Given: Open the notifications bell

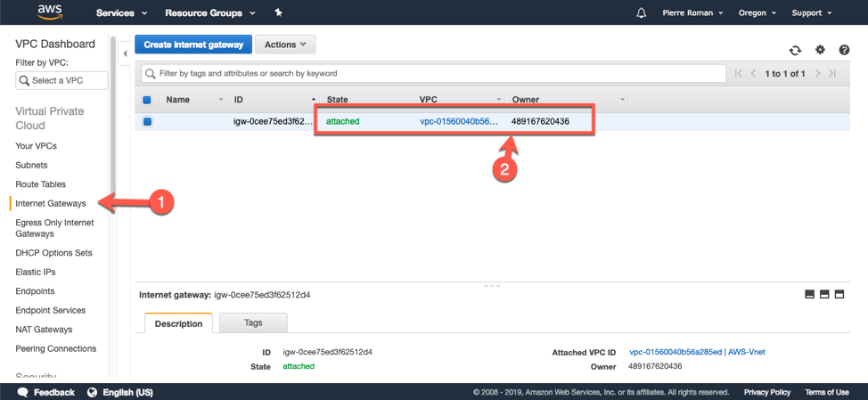Looking at the screenshot, I should (x=642, y=12).
